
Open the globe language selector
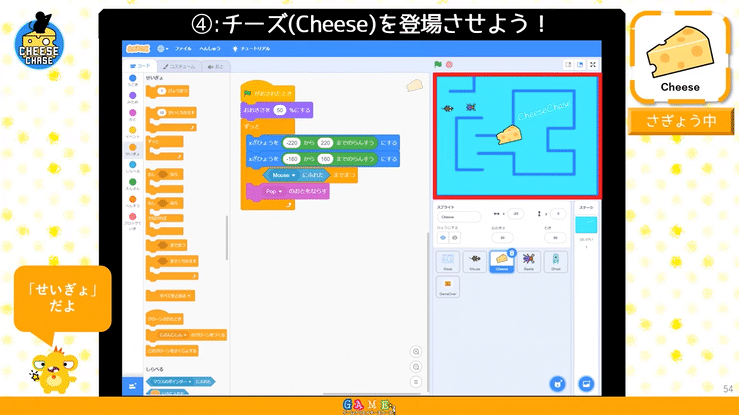[163, 49]
